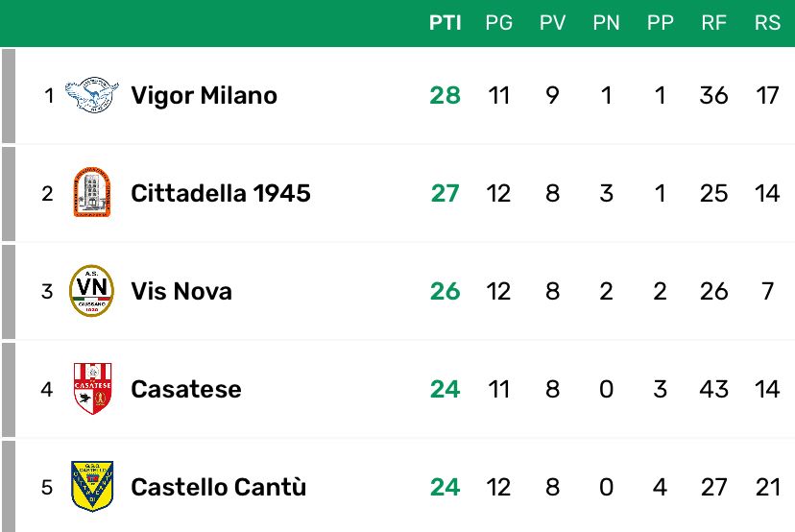Click the rank number 3 position cell
795x532 pixels.
click(47, 291)
